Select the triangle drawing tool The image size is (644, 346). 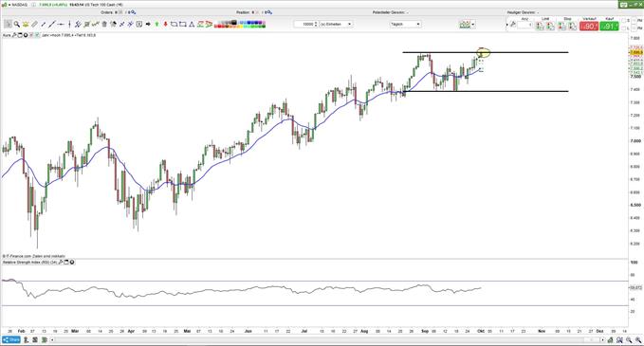192,25
